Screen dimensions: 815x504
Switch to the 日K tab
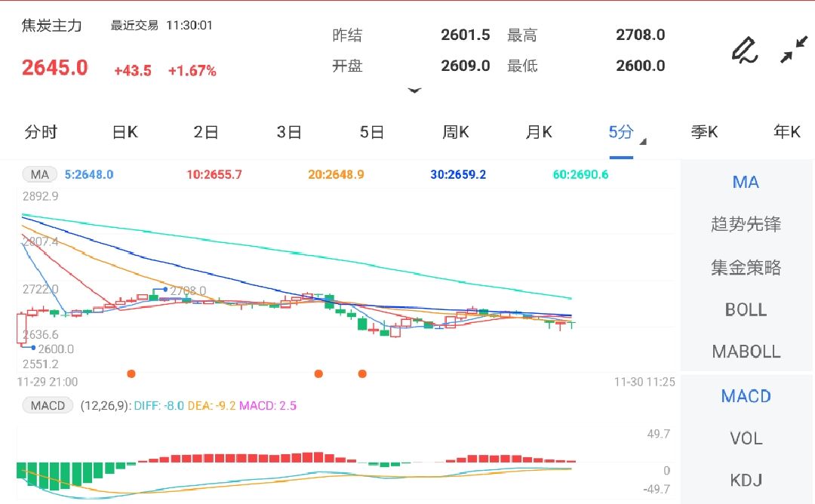125,132
